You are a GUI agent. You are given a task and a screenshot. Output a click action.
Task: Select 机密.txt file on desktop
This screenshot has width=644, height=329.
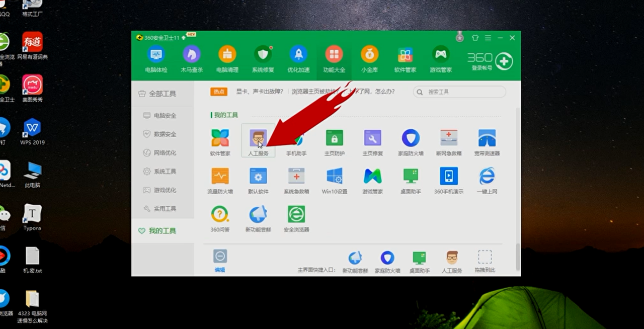click(32, 260)
